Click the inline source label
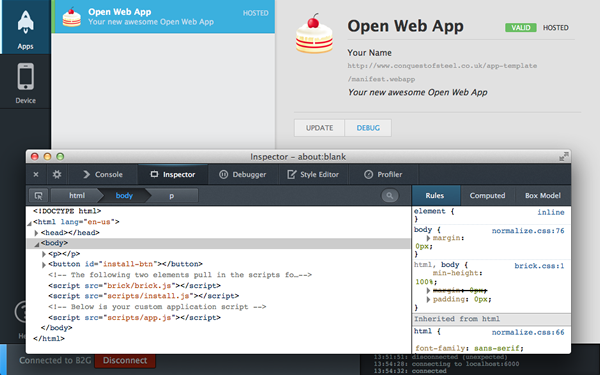 click(x=551, y=212)
